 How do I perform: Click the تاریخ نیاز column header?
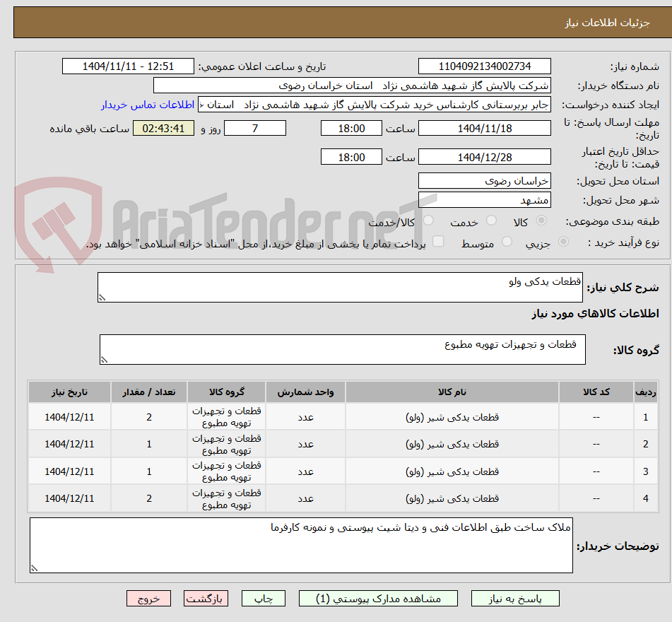69,392
